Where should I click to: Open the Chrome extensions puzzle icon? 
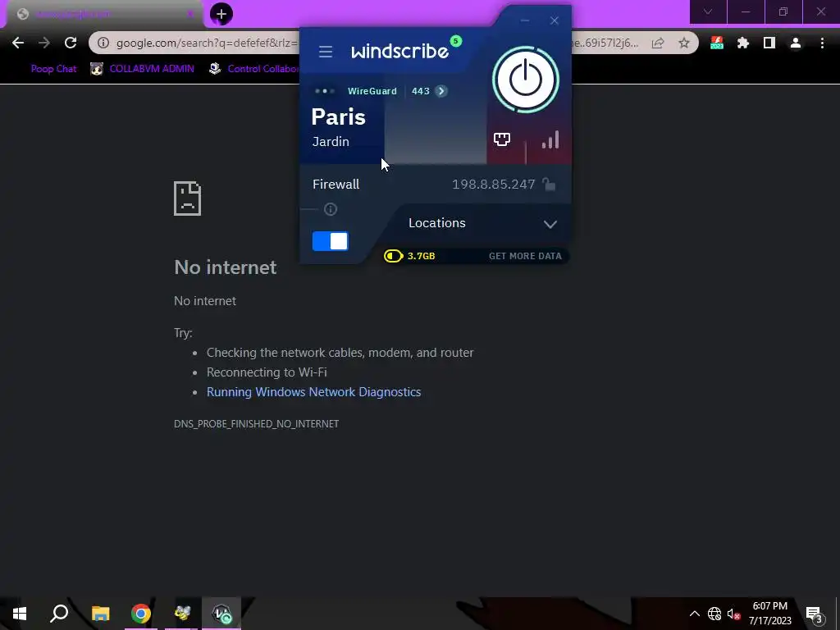pyautogui.click(x=743, y=43)
